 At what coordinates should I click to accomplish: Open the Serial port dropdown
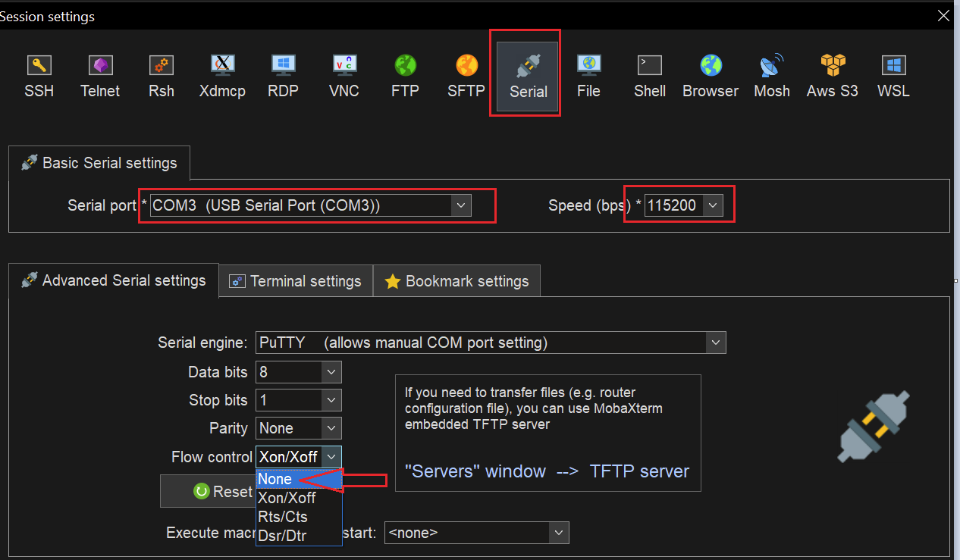tap(460, 205)
